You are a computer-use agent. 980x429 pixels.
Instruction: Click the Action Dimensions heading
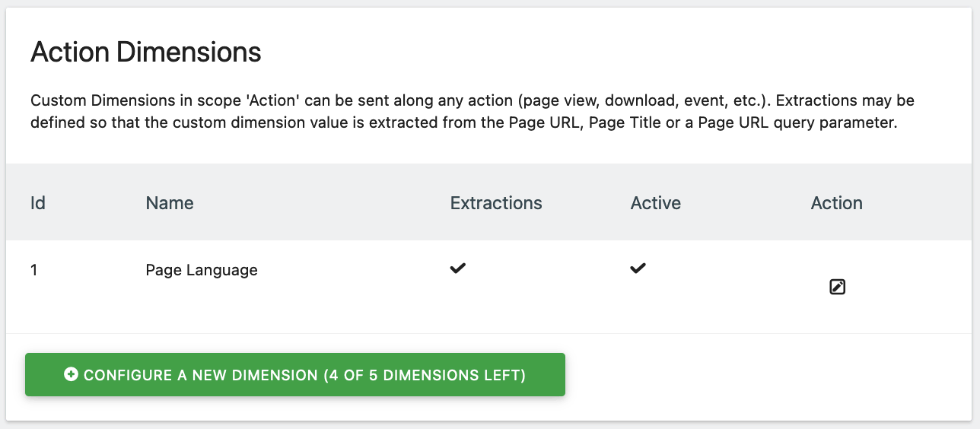click(146, 52)
